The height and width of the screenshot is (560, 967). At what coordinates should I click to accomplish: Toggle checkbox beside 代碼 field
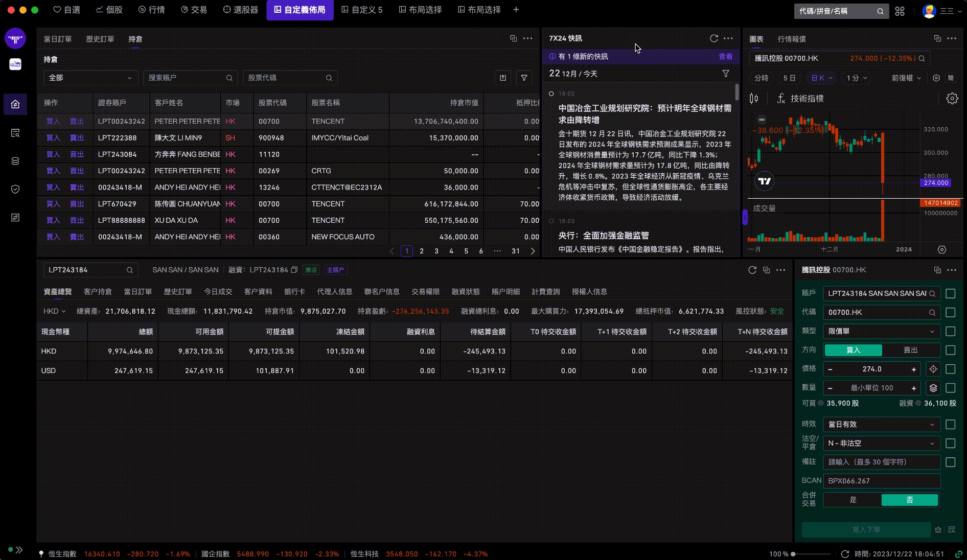pyautogui.click(x=951, y=312)
